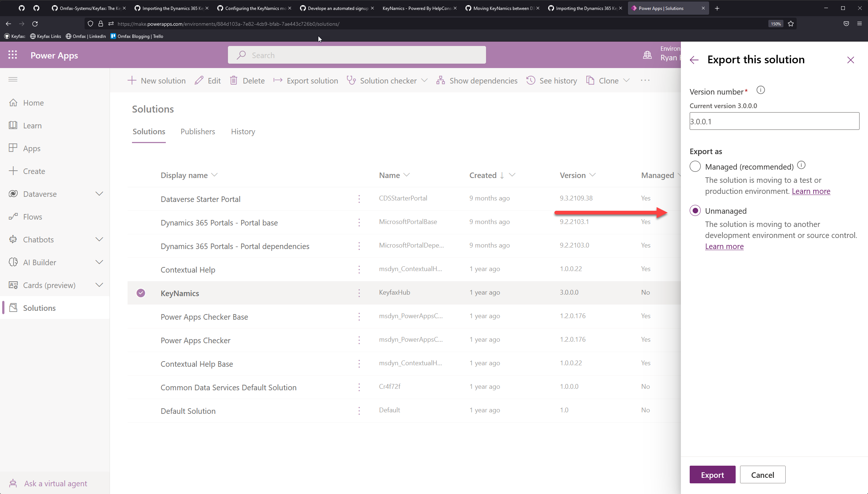Click Show dependencies in the command bar
This screenshot has height=494, width=868.
point(477,81)
